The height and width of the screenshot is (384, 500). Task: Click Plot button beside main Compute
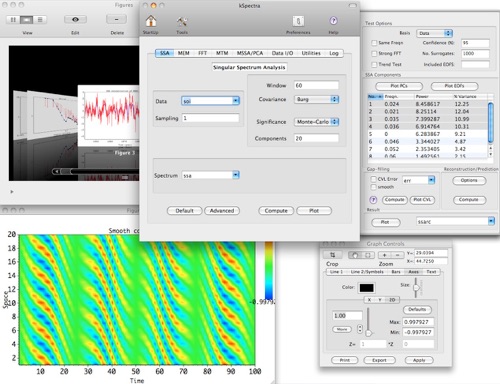pos(314,211)
